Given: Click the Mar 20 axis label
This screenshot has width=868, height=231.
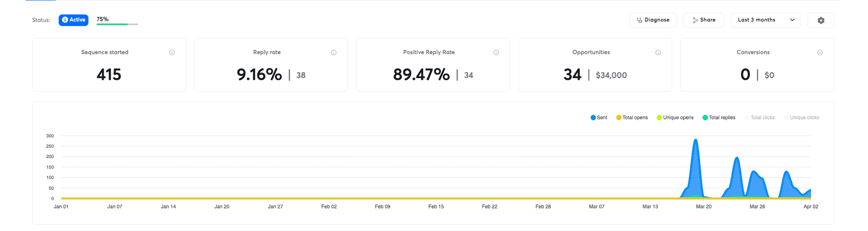Looking at the screenshot, I should click(x=703, y=207).
